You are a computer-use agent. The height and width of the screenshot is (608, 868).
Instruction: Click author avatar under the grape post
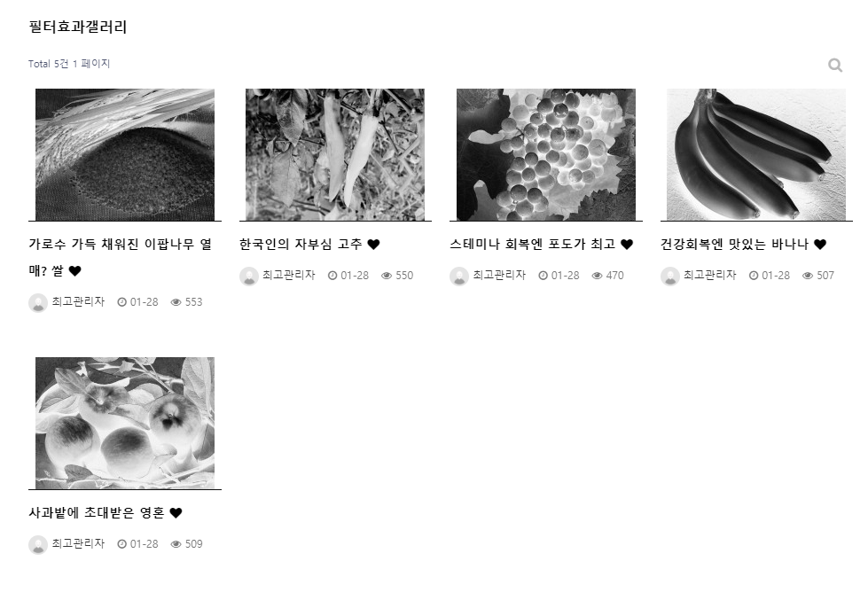[459, 276]
